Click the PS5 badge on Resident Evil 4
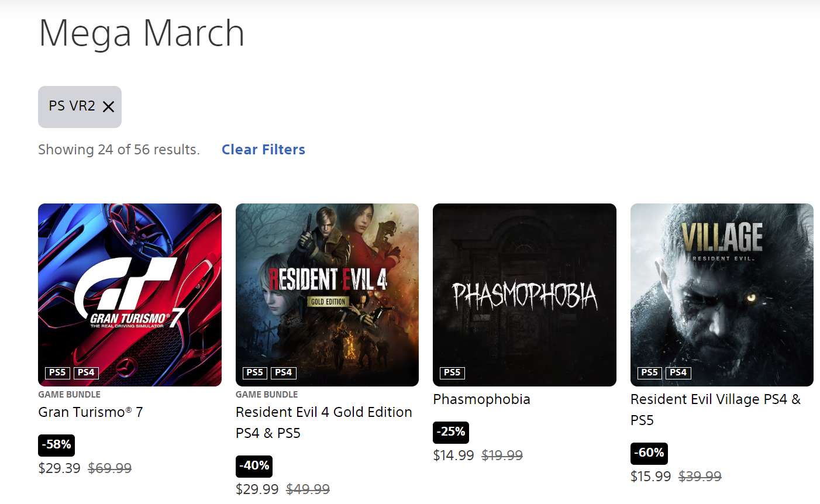Image resolution: width=820 pixels, height=504 pixels. [254, 372]
